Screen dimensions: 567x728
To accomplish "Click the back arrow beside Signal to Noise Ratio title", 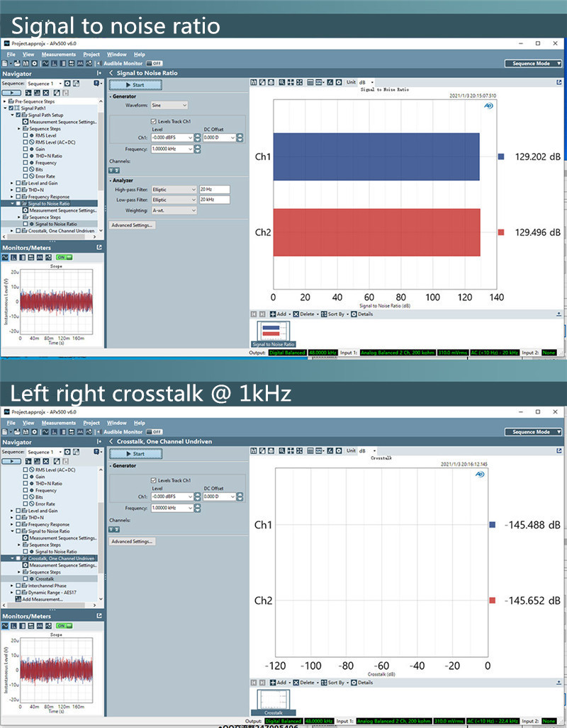I will click(x=111, y=73).
